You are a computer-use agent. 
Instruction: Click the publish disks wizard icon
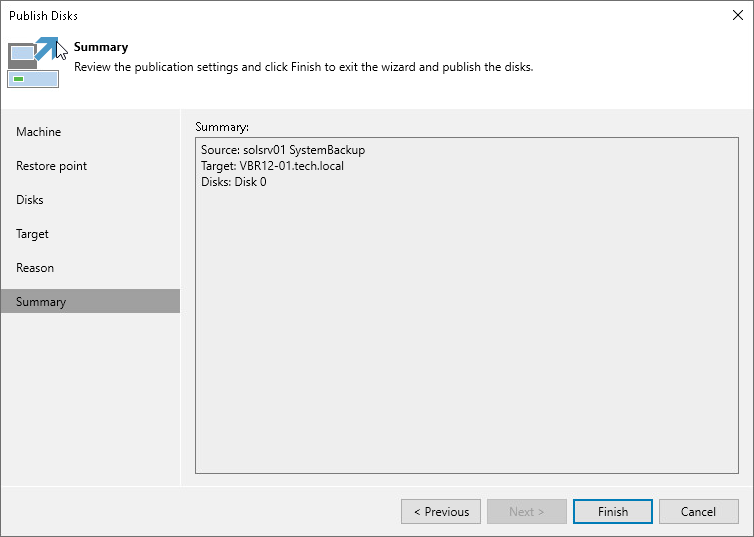[34, 62]
